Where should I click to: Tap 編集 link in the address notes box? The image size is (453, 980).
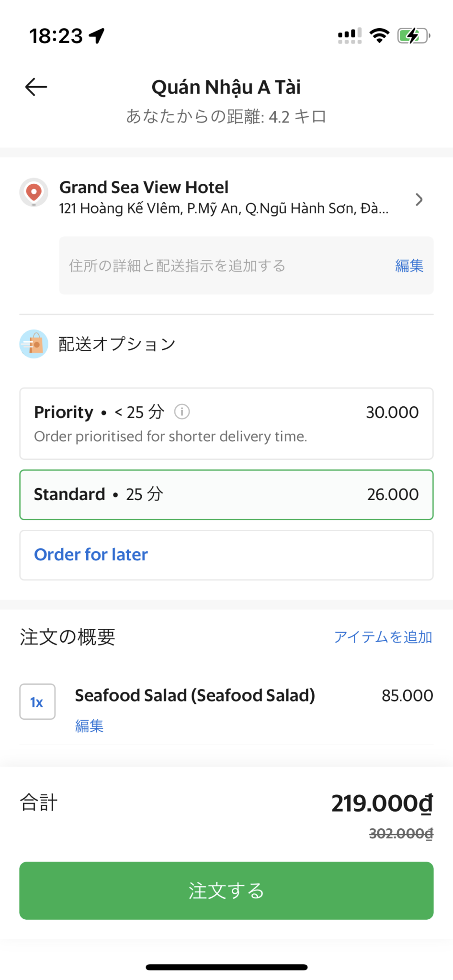point(409,266)
